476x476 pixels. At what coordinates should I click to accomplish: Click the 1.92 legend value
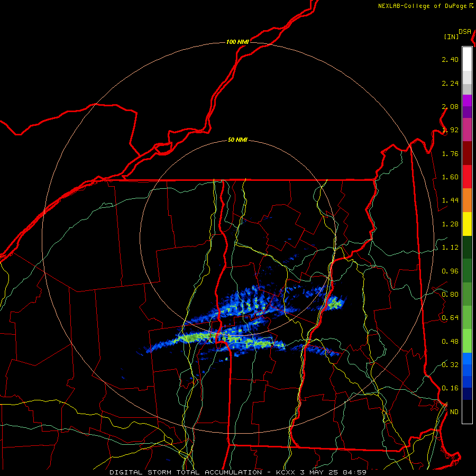pos(450,130)
